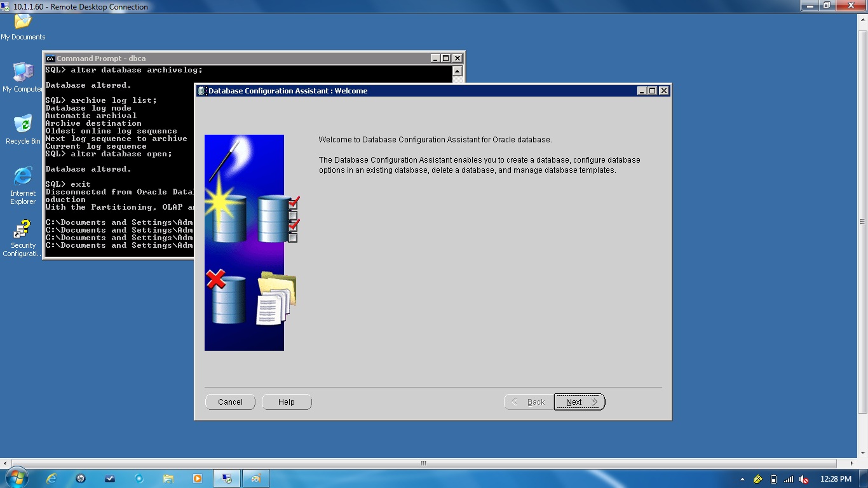Expand hidden icons in the system tray
The height and width of the screenshot is (488, 868).
pos(742,479)
